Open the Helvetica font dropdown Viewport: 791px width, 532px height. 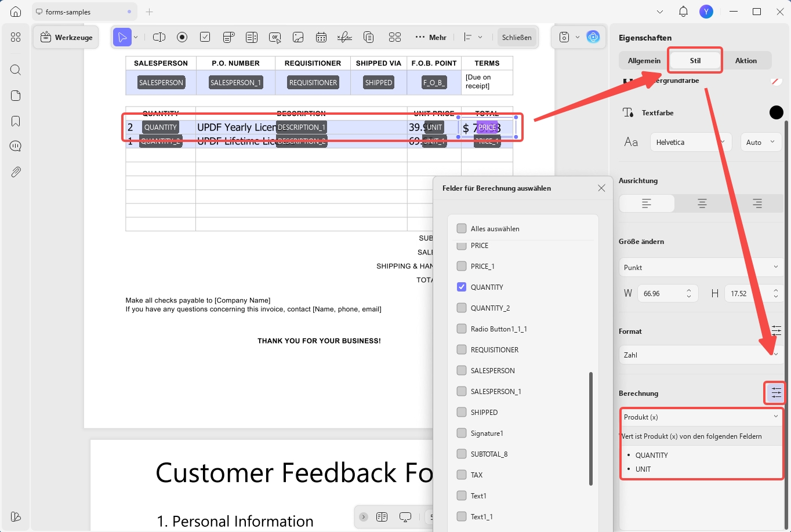pos(691,142)
